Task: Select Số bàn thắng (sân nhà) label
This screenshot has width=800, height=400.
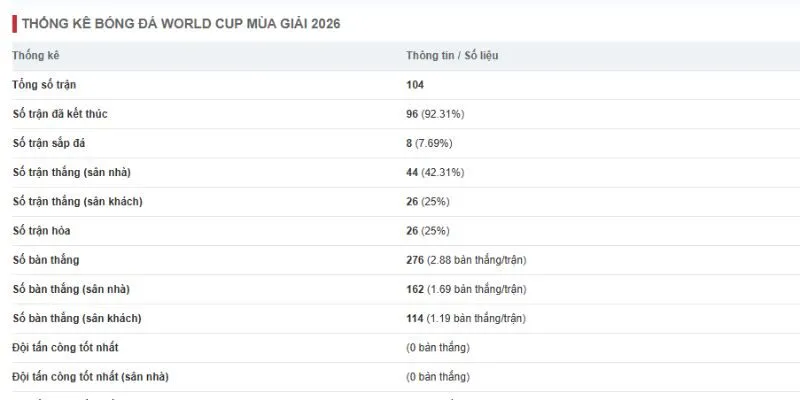Action: (71, 289)
